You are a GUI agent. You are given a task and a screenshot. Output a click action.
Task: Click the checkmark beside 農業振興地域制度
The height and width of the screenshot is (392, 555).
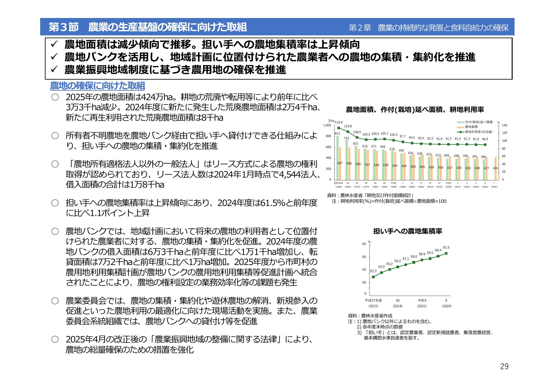pos(54,69)
